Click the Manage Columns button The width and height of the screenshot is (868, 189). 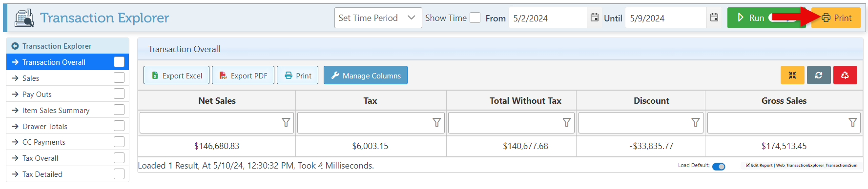coord(366,76)
